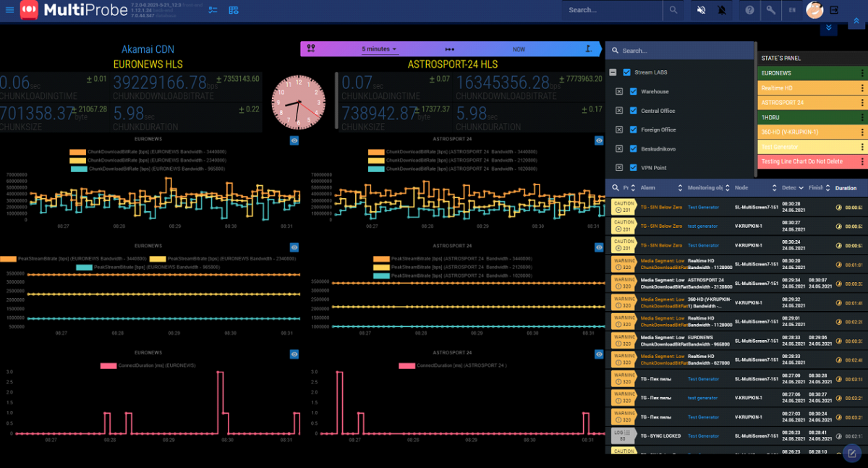Collapse the Stream LABS tree node
This screenshot has height=468, width=868.
click(x=613, y=72)
